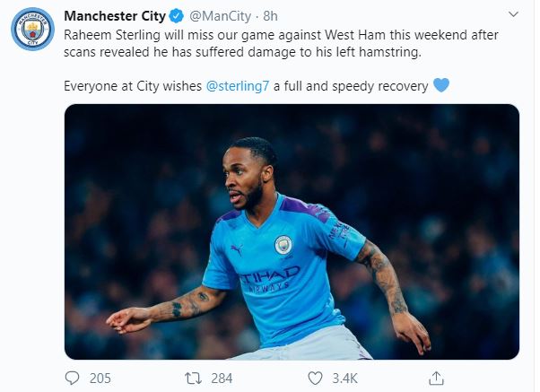Open the Manchester City profile avatar

coord(32,31)
